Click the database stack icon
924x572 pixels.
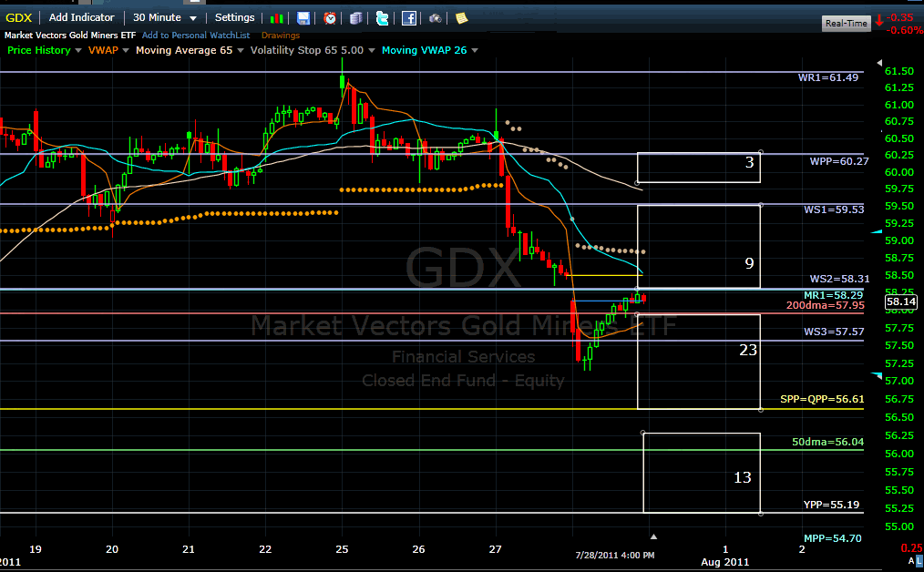(355, 18)
